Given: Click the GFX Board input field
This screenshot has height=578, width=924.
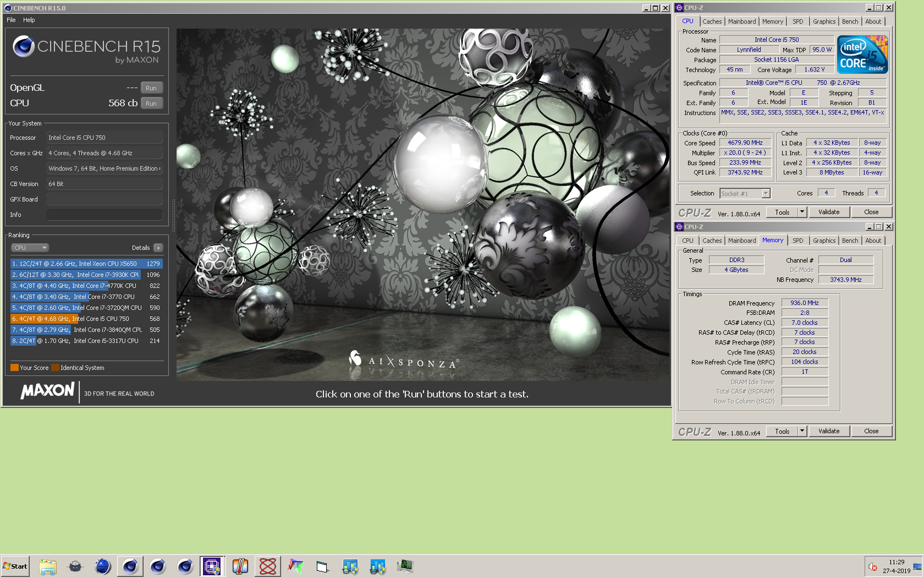Looking at the screenshot, I should tap(105, 199).
